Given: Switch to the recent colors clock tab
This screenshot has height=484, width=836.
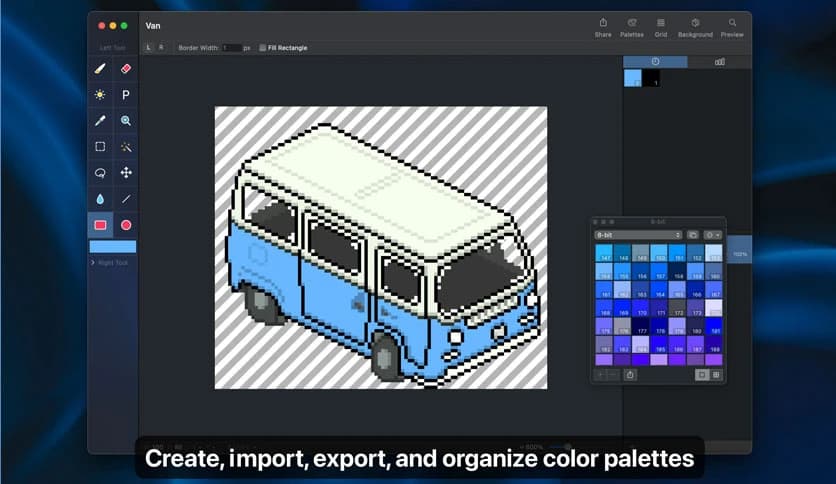Looking at the screenshot, I should (655, 62).
